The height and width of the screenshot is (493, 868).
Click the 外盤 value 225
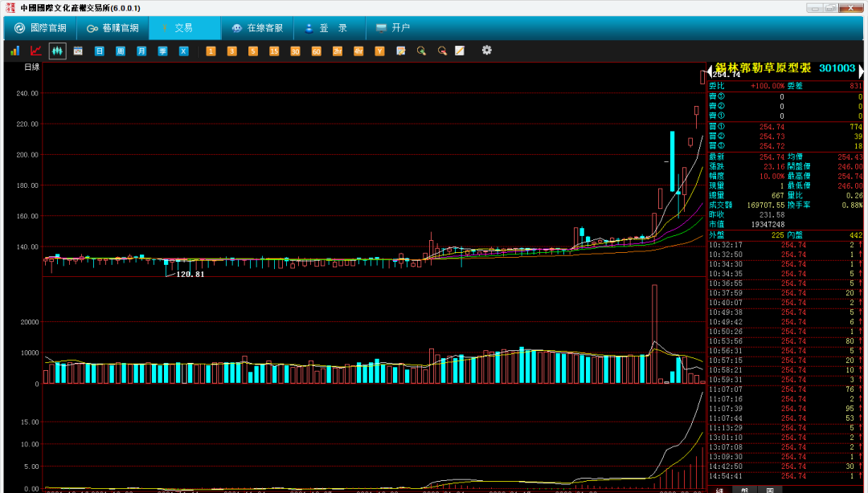[777, 235]
